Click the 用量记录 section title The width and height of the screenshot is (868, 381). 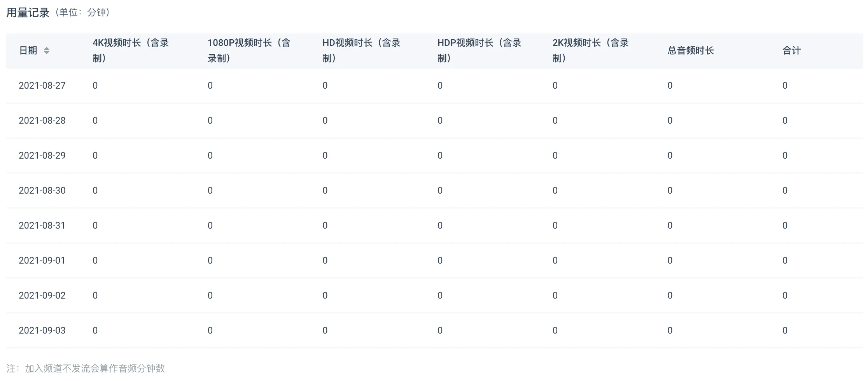[x=28, y=12]
